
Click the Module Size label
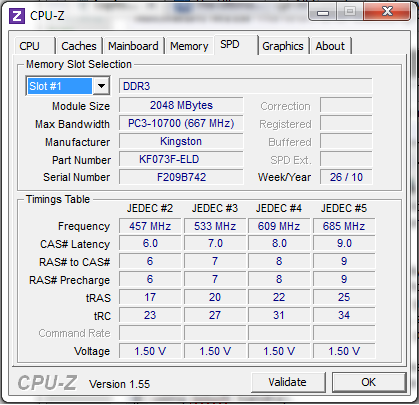(81, 106)
